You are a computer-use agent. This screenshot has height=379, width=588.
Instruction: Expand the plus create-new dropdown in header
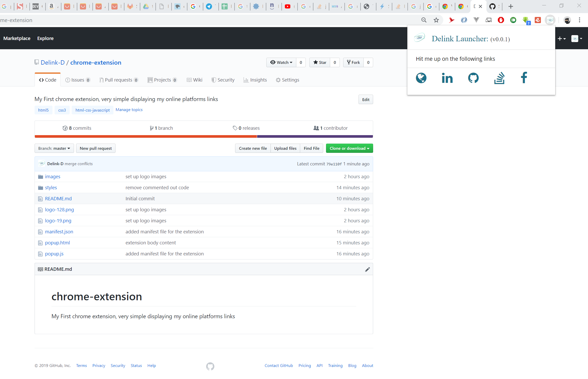pos(561,38)
